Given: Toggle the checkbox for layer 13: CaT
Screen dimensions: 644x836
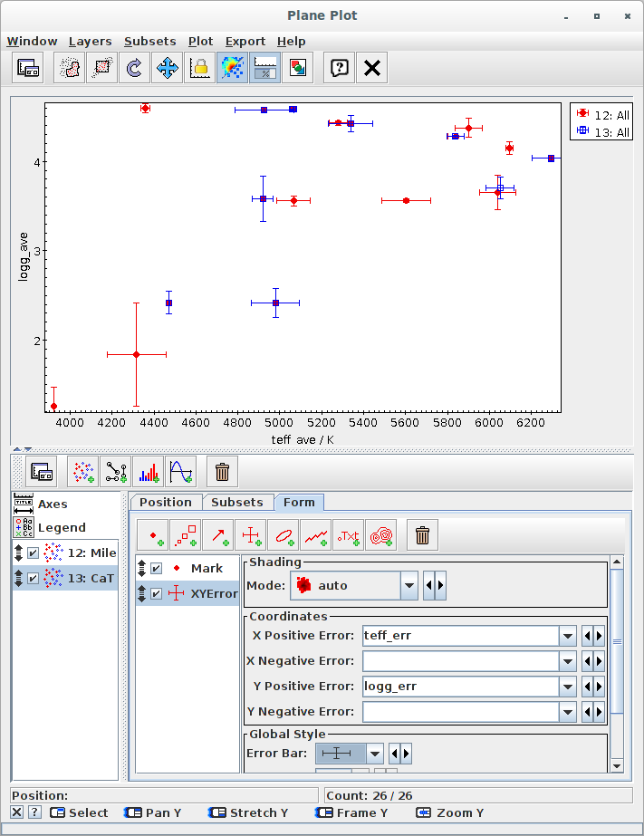Looking at the screenshot, I should (x=33, y=578).
